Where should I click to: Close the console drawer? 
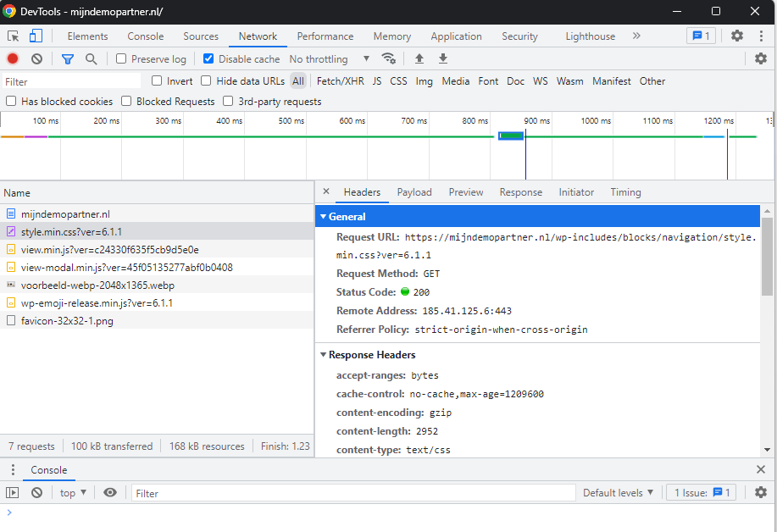point(761,469)
